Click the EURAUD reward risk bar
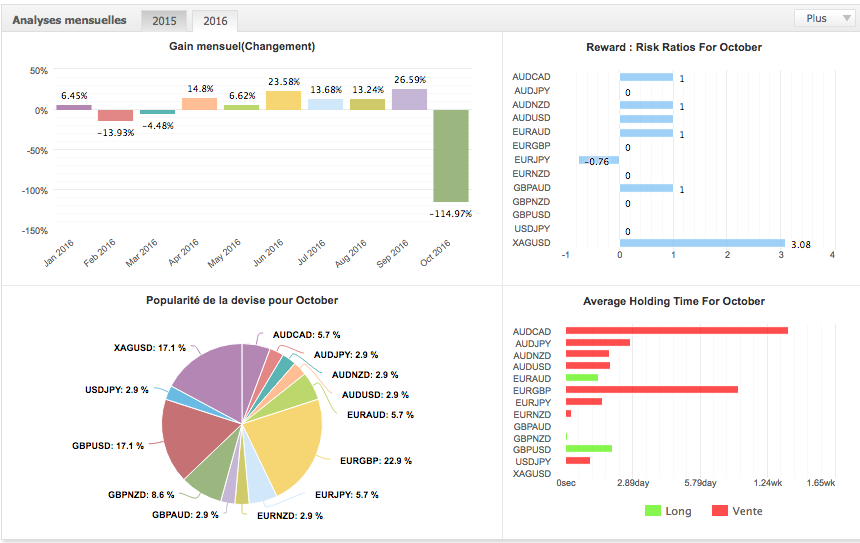The image size is (860, 543). 646,133
